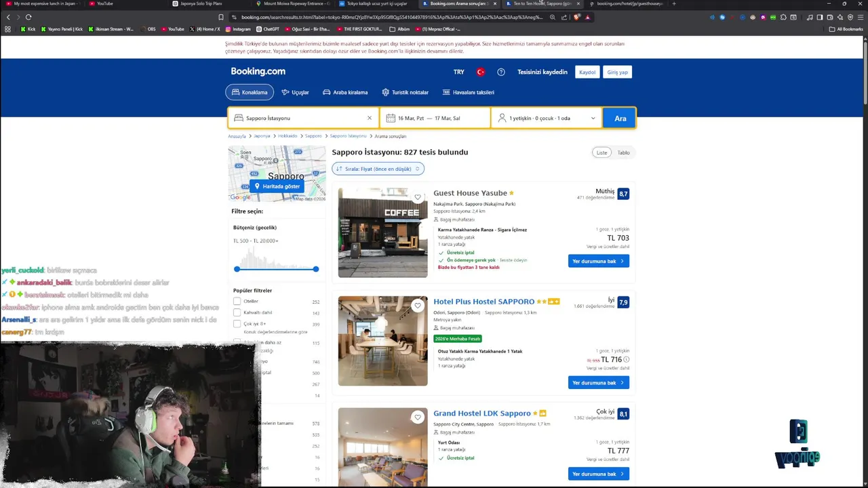
Task: Open the Albüm bookmarks folder
Action: 400,29
